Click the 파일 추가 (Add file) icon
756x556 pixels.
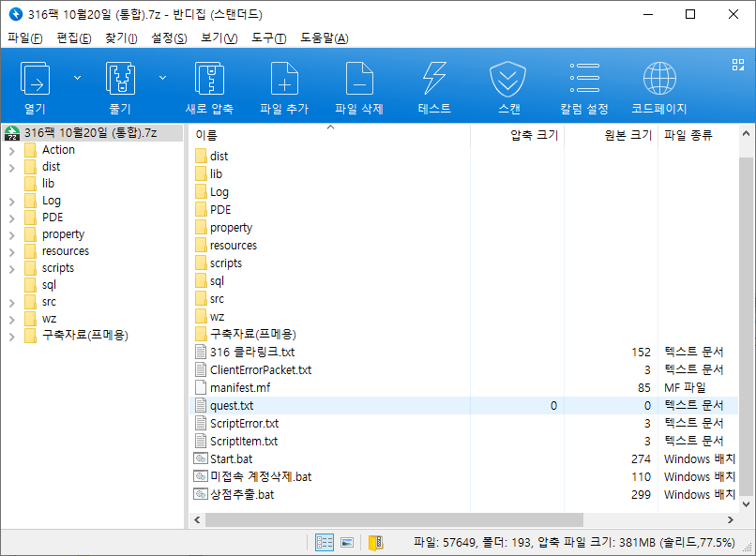(284, 79)
